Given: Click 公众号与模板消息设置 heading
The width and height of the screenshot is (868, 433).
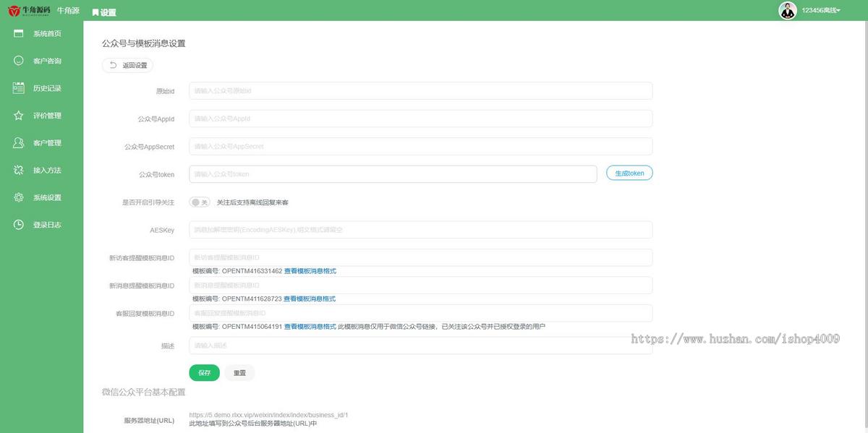Looking at the screenshot, I should point(144,43).
